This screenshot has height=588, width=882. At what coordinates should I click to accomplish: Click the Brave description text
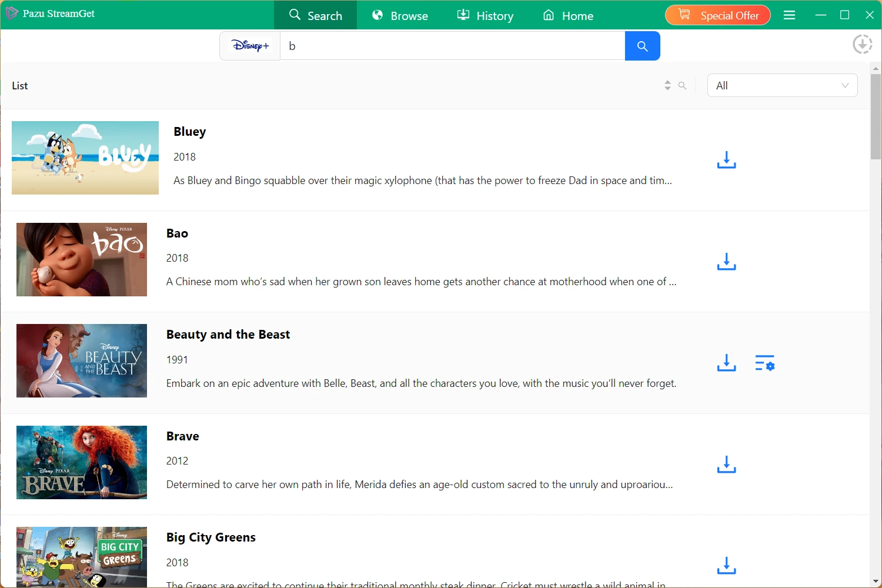point(419,485)
